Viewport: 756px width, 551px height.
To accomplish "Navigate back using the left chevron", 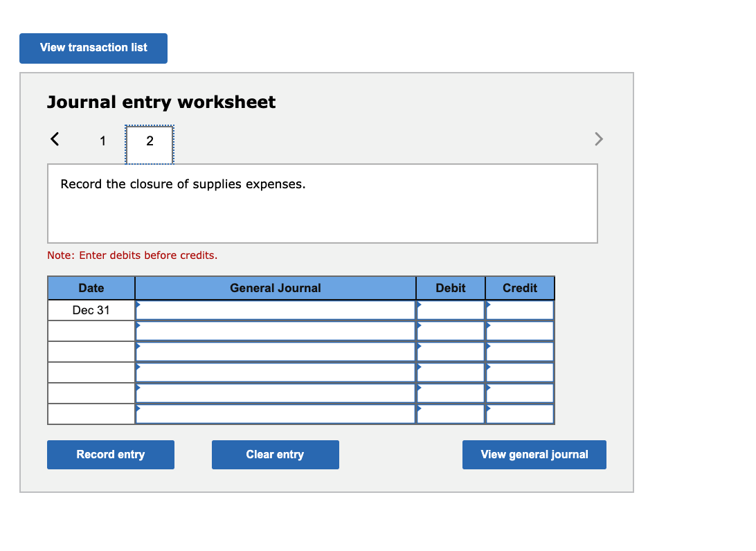I will point(55,138).
